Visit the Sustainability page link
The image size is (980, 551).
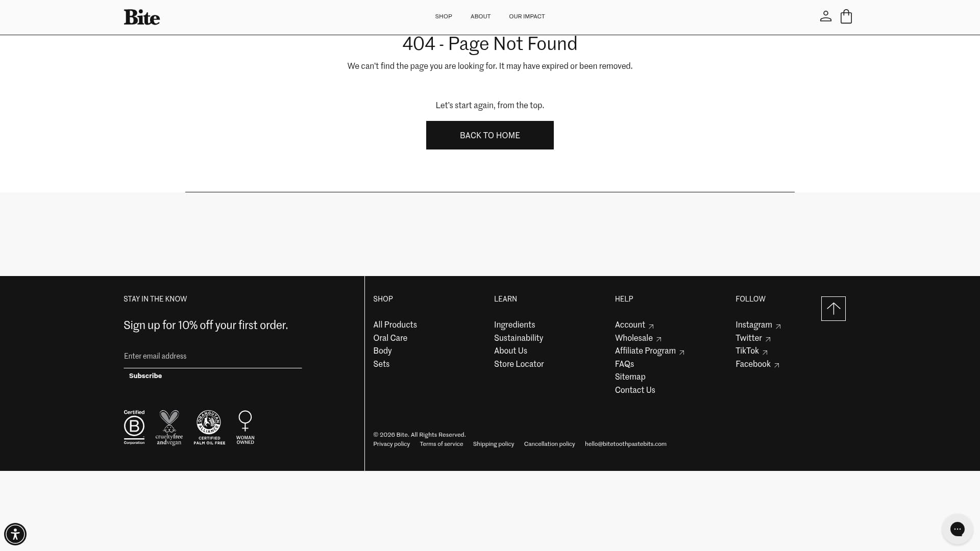tap(519, 338)
